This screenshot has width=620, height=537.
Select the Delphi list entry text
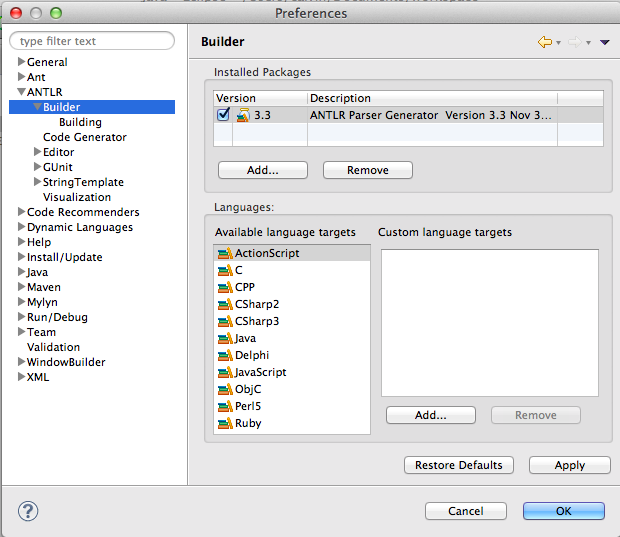pos(252,355)
